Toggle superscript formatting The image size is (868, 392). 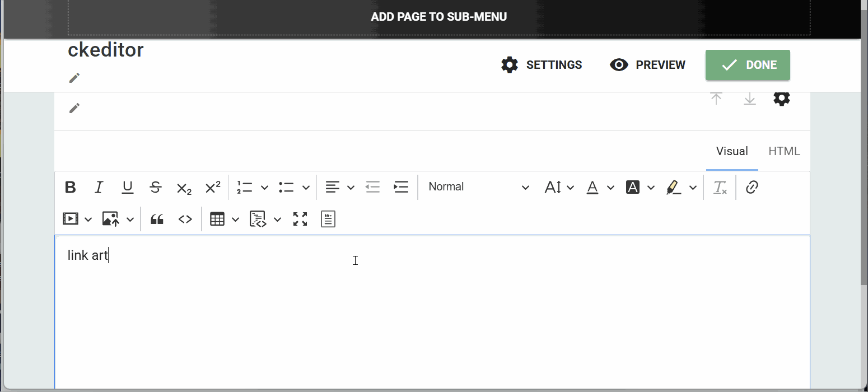coord(213,187)
